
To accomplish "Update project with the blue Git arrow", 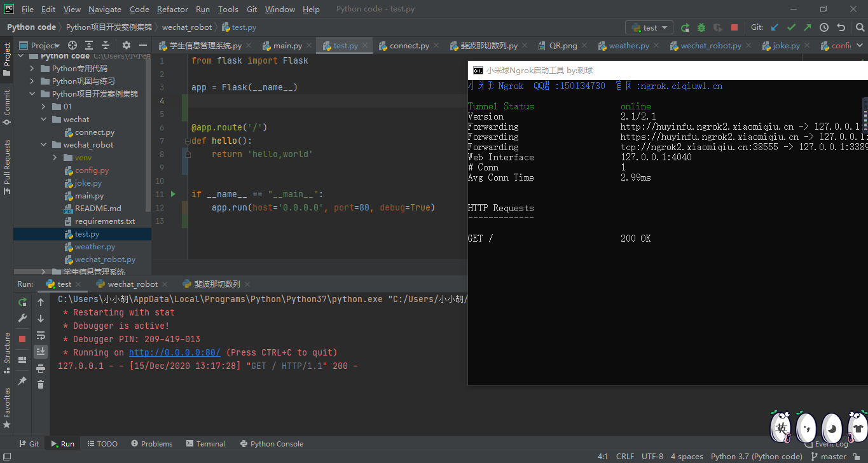I will tap(775, 27).
